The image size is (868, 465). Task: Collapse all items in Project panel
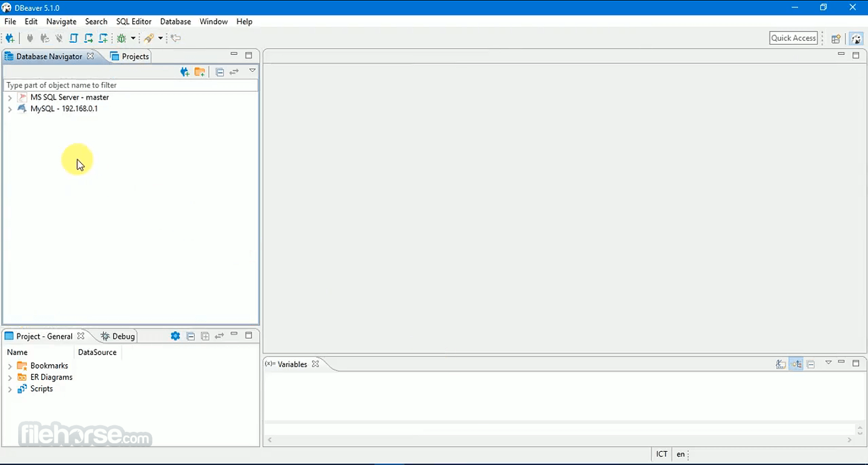click(x=191, y=336)
